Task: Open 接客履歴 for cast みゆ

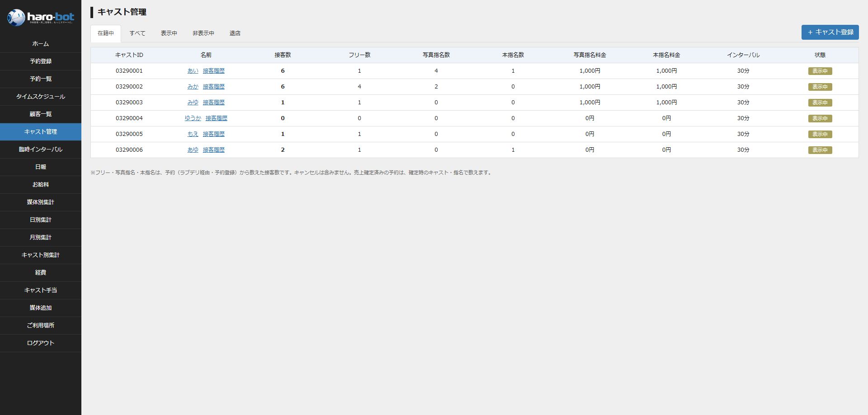Action: click(x=214, y=103)
